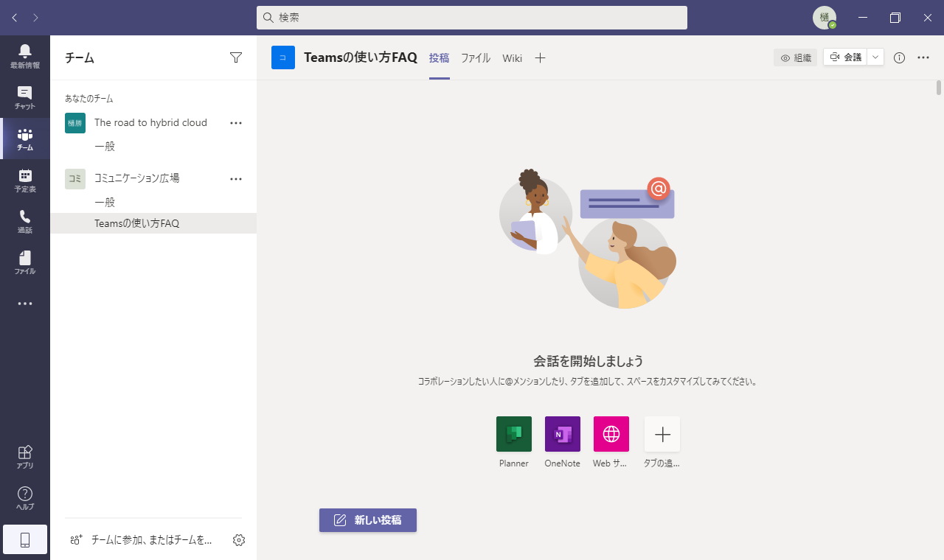The height and width of the screenshot is (560, 944).
Task: Open the ヘルプ help menu
Action: pyautogui.click(x=25, y=498)
